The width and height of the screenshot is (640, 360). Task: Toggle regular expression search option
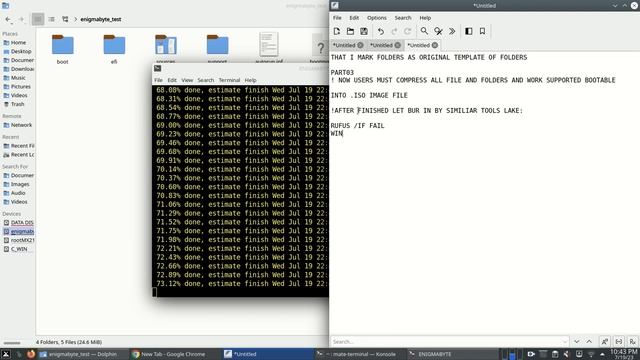click(x=632, y=342)
